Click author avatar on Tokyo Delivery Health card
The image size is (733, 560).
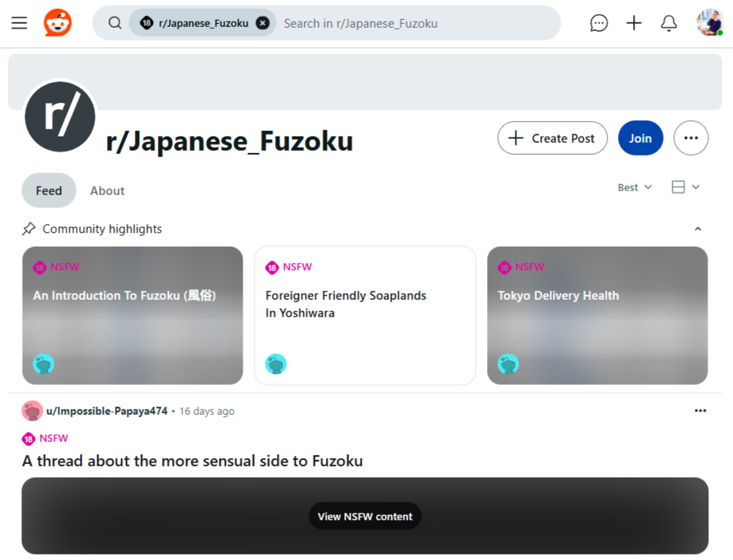[x=508, y=364]
